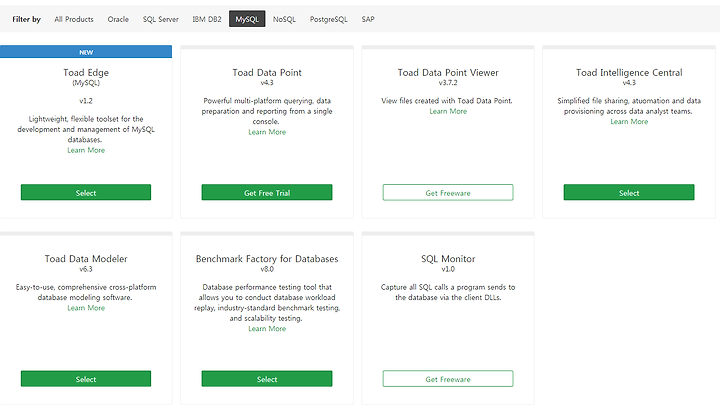Filter products by SAP
This screenshot has height=410, width=720.
pyautogui.click(x=368, y=19)
